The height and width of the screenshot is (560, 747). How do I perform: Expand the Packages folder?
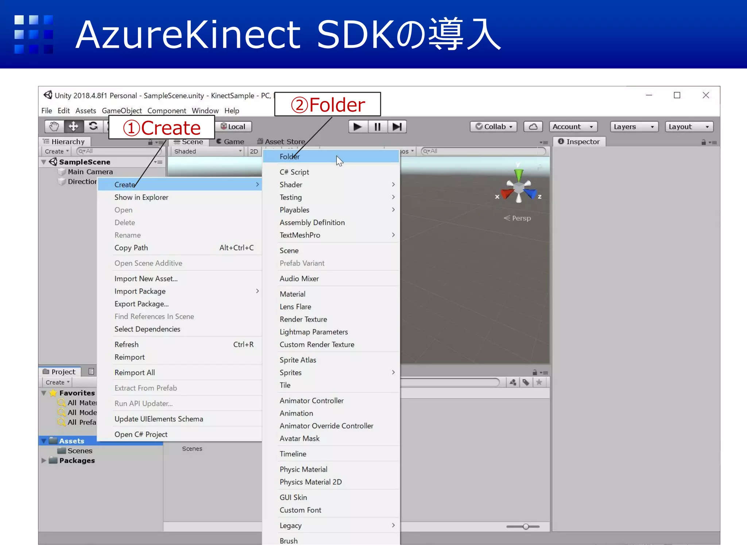point(44,460)
